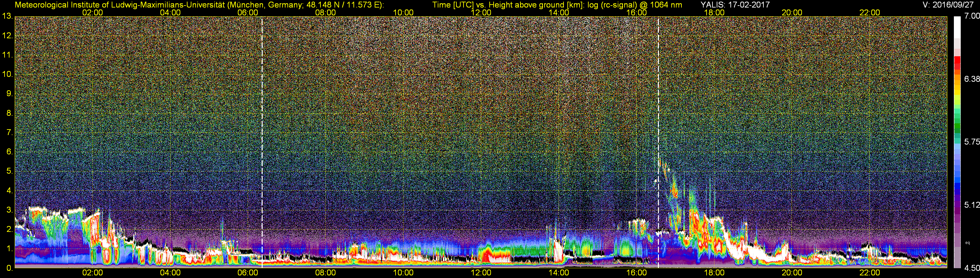Click the 1 km height axis label
The height and width of the screenshot is (278, 980).
pyautogui.click(x=9, y=249)
